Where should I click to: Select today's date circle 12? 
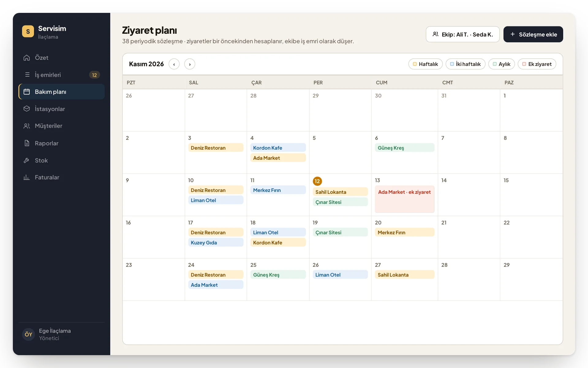[317, 181]
